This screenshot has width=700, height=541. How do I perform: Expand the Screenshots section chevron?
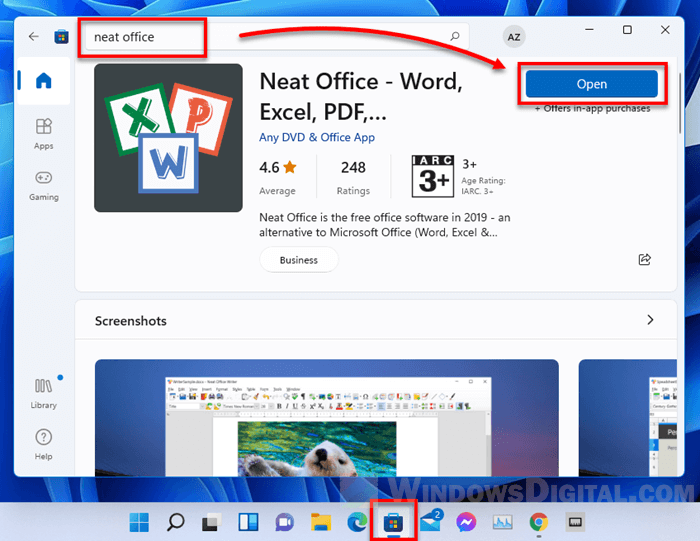(x=650, y=320)
